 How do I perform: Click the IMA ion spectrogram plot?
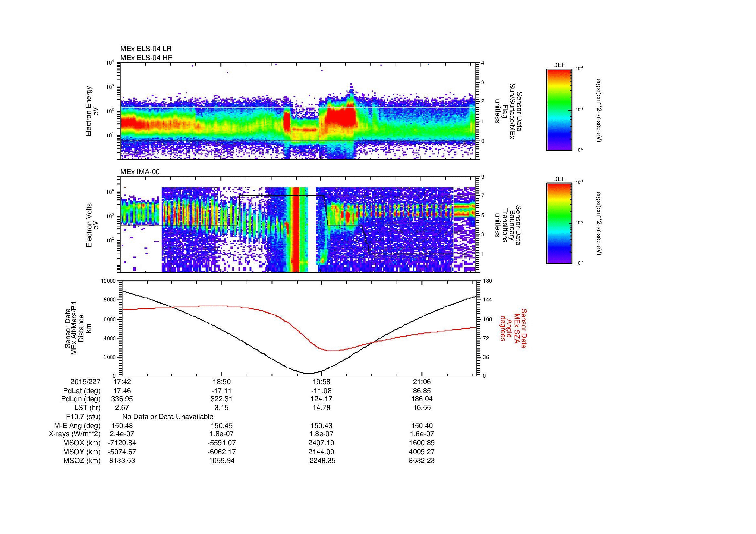[x=298, y=225]
